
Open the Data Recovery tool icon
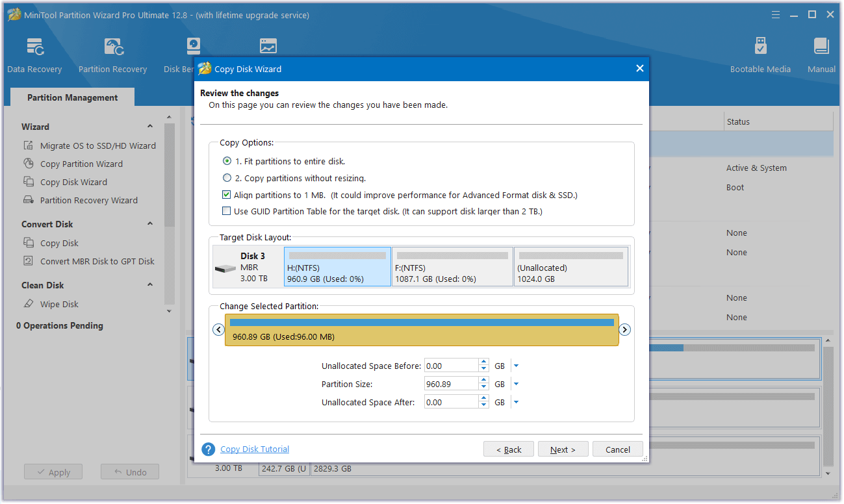coord(34,47)
